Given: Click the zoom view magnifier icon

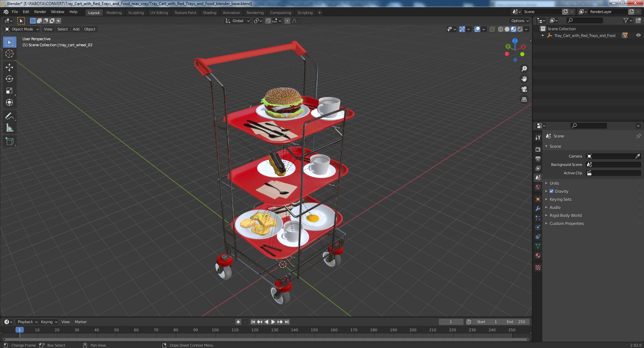Looking at the screenshot, I should tap(524, 69).
